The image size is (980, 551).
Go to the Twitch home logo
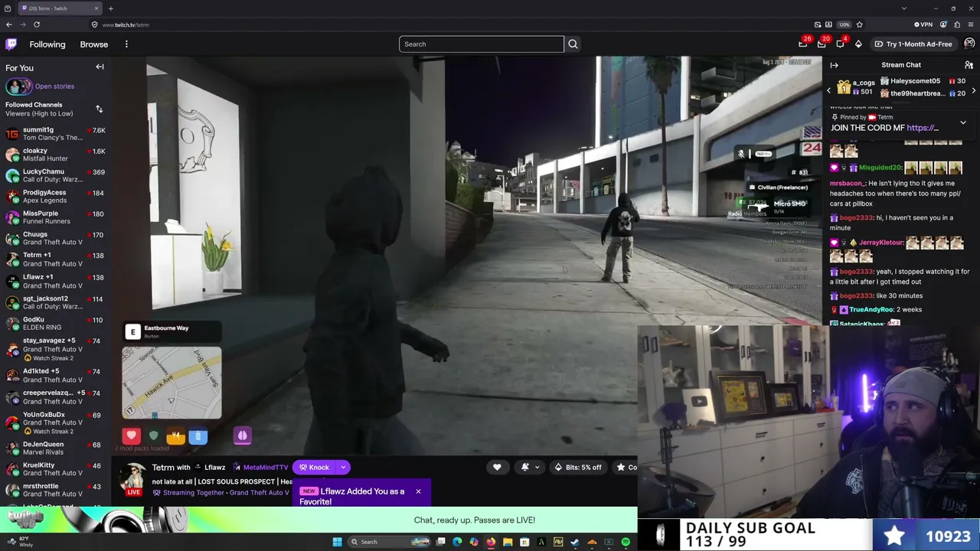click(x=11, y=44)
